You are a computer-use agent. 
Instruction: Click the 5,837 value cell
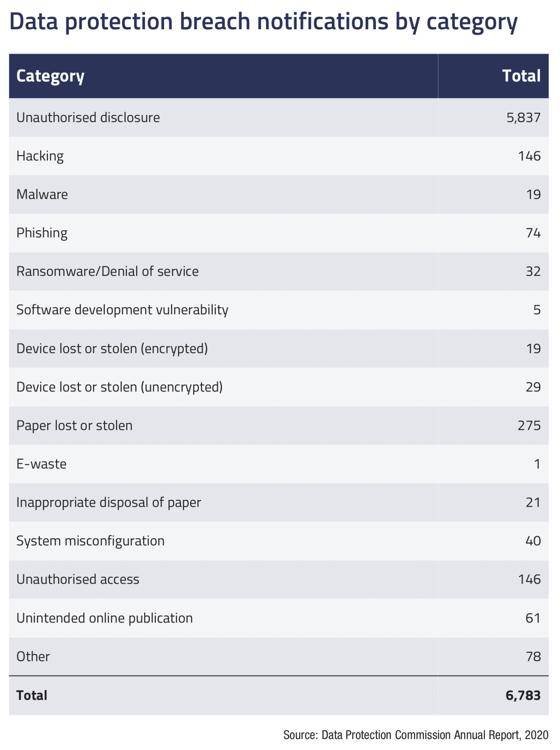[523, 118]
